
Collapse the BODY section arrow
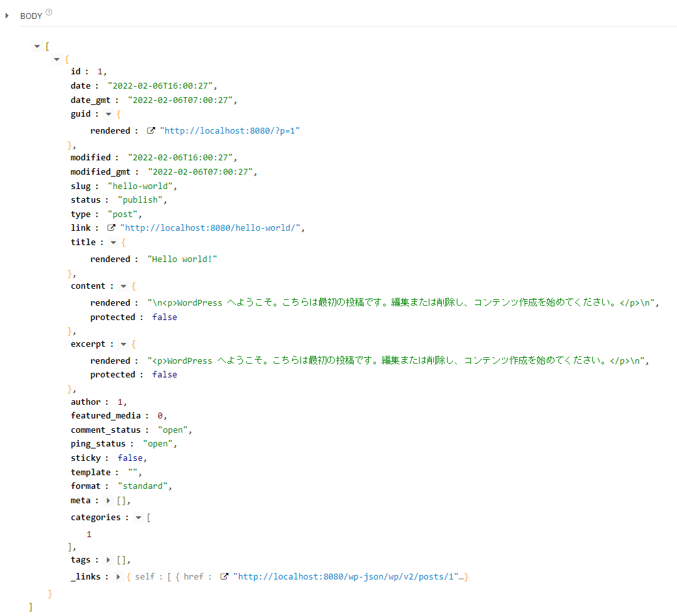click(x=7, y=16)
